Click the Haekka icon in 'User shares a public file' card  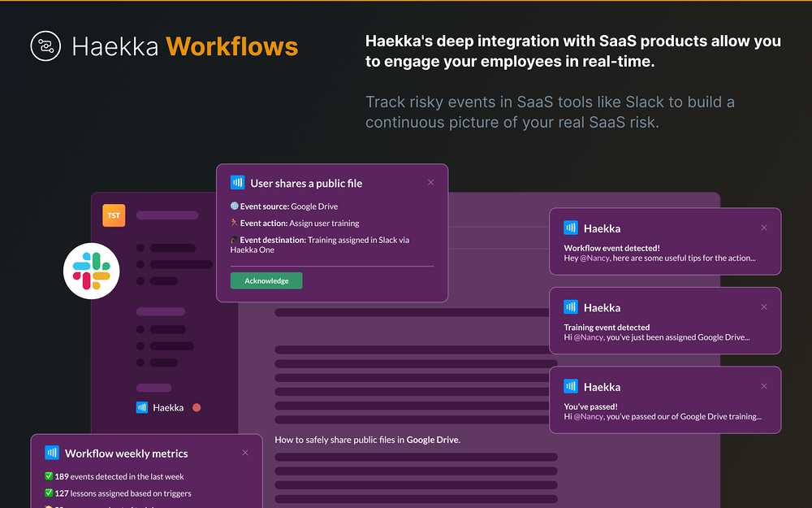click(238, 182)
